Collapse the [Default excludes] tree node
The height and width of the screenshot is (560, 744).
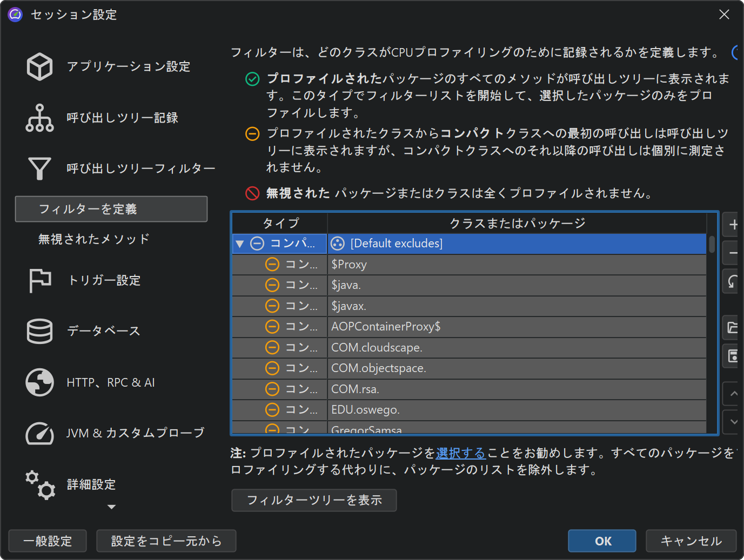[239, 244]
